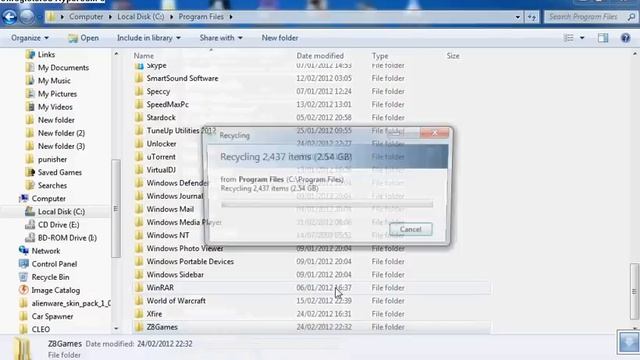Expand the Share with menu
The image size is (640, 360).
(221, 38)
